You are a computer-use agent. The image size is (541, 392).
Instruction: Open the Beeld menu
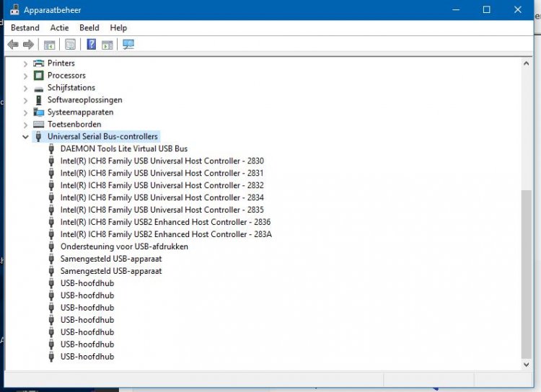(89, 27)
